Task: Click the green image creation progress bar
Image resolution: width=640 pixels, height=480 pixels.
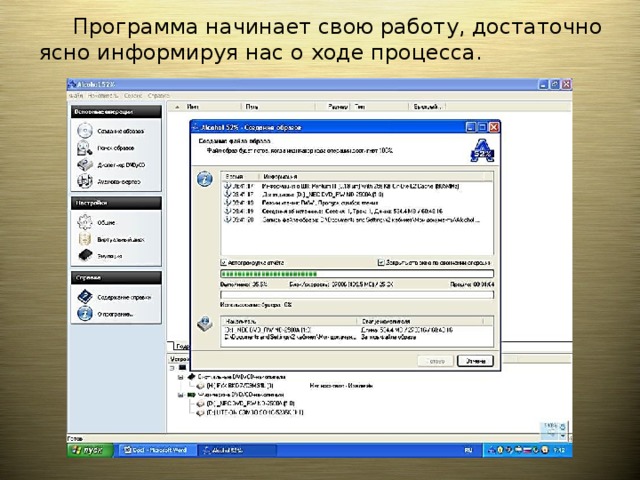Action: (357, 273)
